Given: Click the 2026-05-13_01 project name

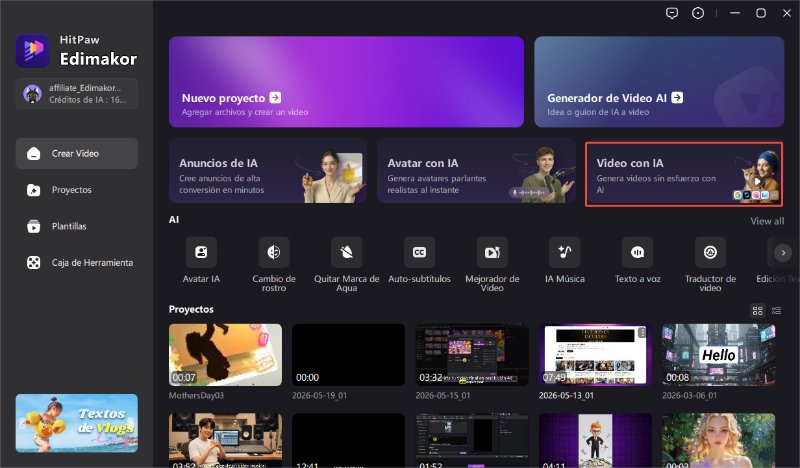Looking at the screenshot, I should [x=566, y=396].
